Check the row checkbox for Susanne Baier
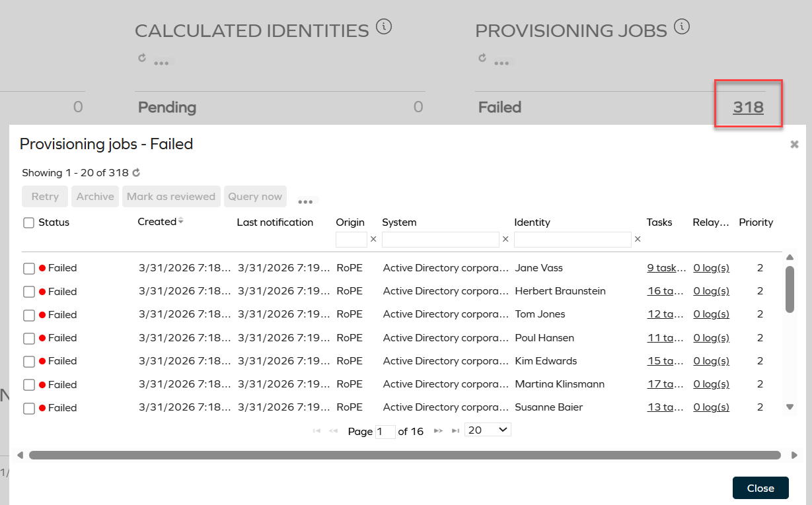The image size is (812, 505). tap(28, 407)
